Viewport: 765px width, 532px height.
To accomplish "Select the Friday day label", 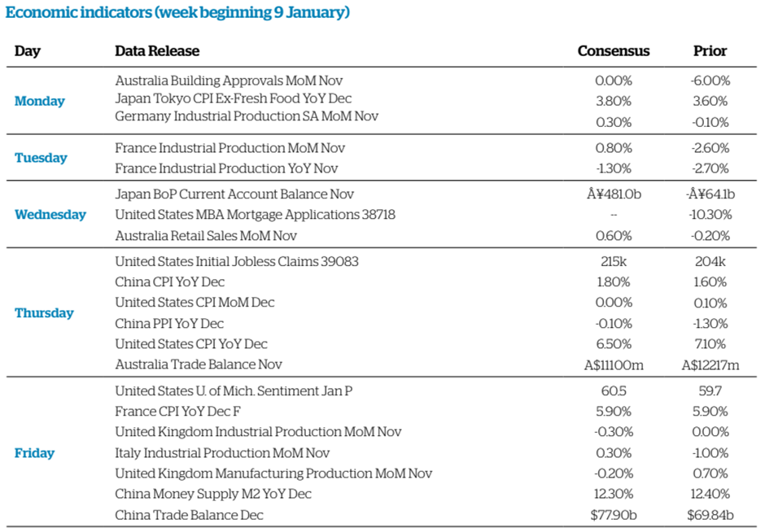I will coord(34,453).
